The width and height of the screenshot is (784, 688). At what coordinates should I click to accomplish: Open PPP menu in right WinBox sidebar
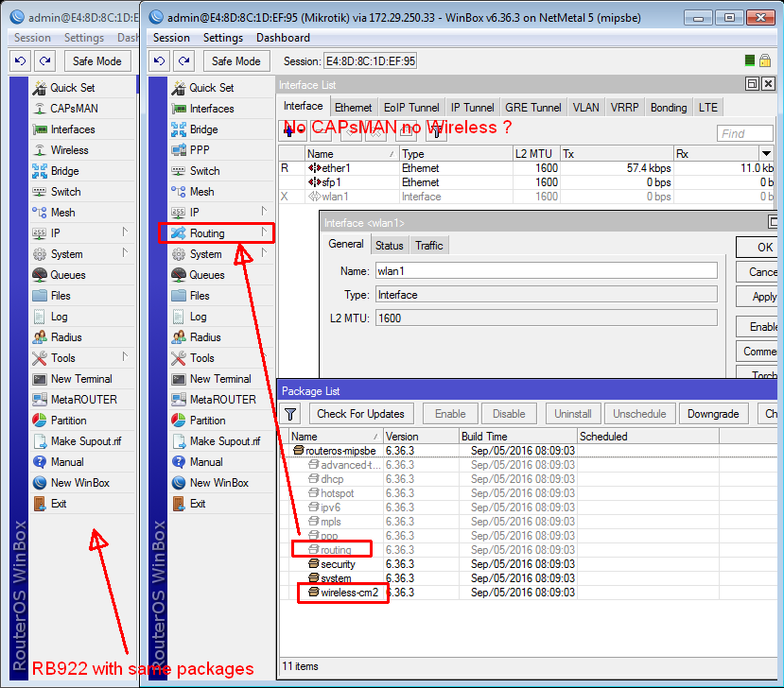click(x=200, y=150)
